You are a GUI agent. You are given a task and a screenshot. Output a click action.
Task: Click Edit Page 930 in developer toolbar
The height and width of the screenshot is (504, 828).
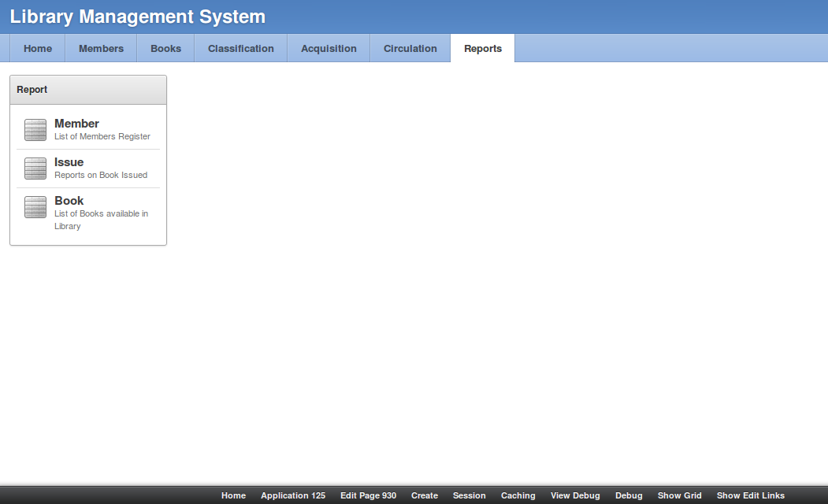click(x=368, y=495)
